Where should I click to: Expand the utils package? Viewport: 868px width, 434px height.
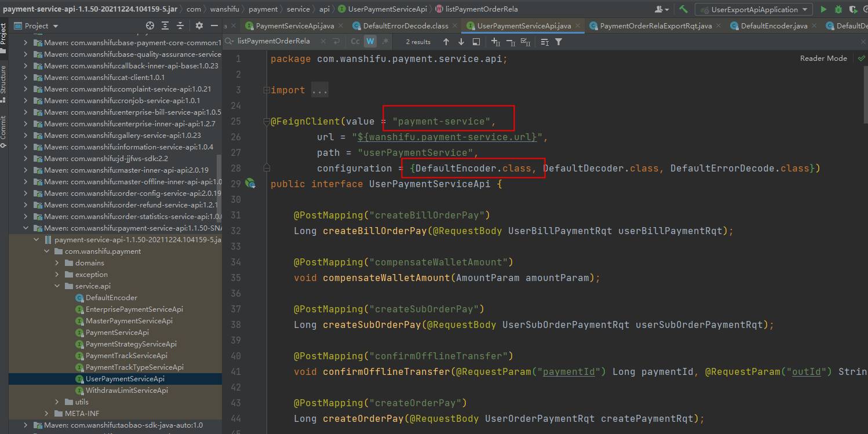tap(57, 402)
